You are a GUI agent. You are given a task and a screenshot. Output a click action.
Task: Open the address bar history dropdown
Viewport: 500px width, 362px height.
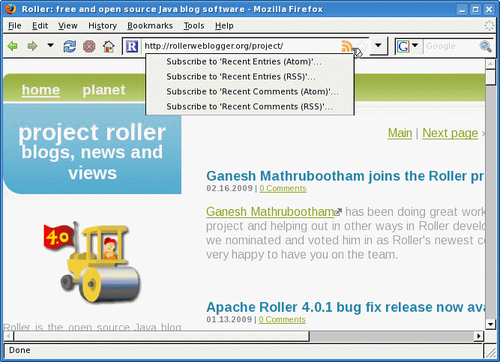(378, 45)
